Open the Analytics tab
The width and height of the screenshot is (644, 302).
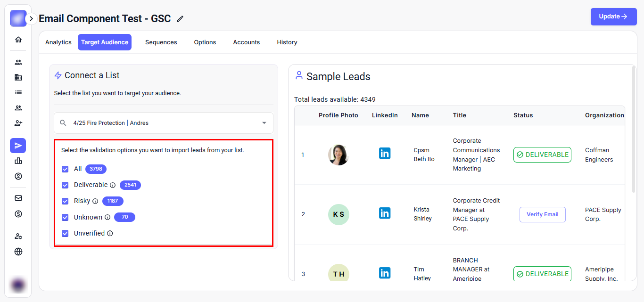point(58,42)
